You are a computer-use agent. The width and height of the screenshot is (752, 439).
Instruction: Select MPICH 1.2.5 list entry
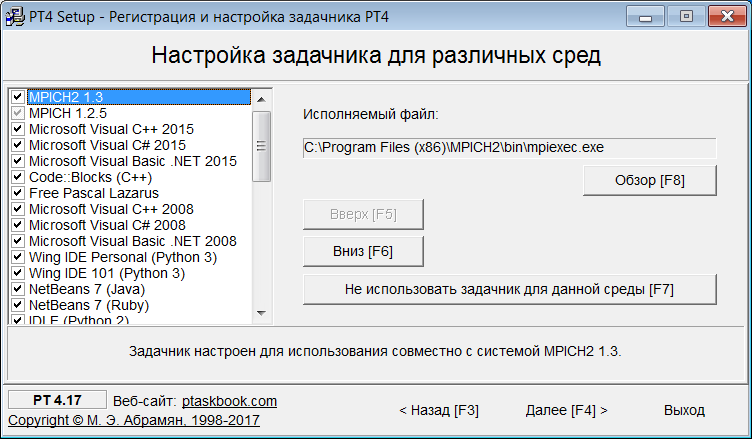coord(68,113)
